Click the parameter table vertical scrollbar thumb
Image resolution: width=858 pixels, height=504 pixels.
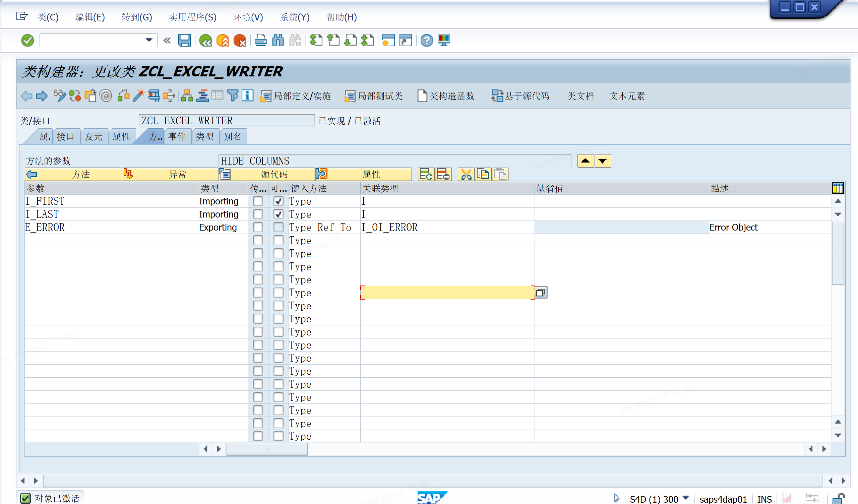click(838, 253)
